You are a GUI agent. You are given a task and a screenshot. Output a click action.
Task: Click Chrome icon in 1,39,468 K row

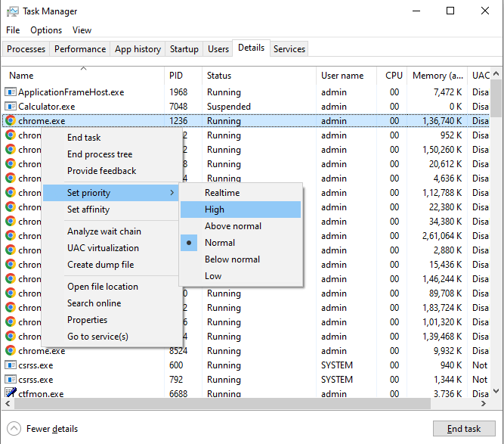11,337
